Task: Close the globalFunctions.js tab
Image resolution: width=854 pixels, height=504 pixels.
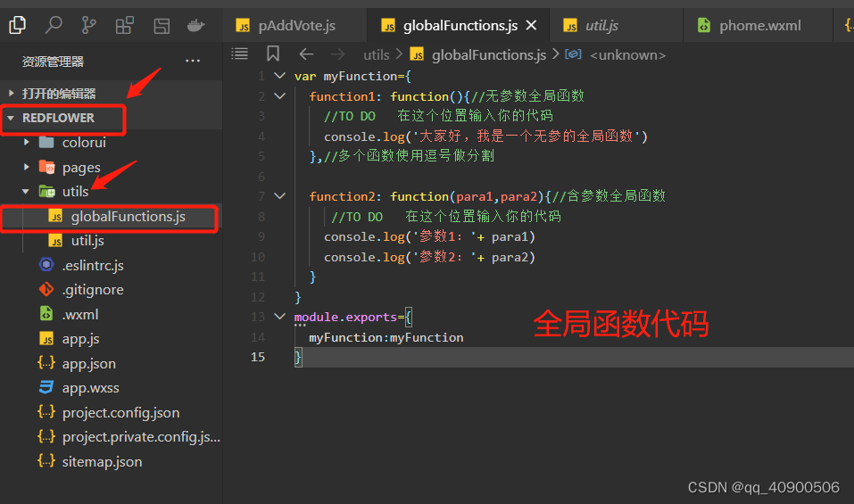Action: click(532, 26)
